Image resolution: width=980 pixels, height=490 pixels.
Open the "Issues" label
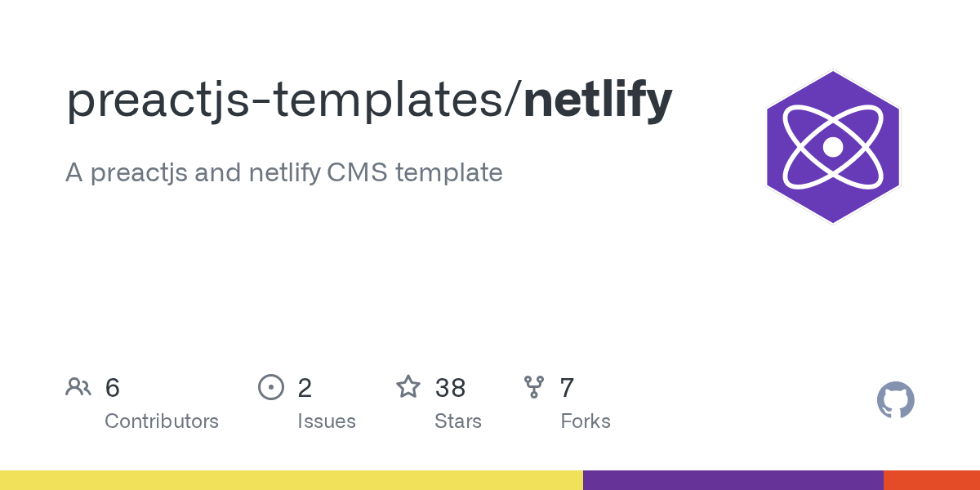point(327,421)
